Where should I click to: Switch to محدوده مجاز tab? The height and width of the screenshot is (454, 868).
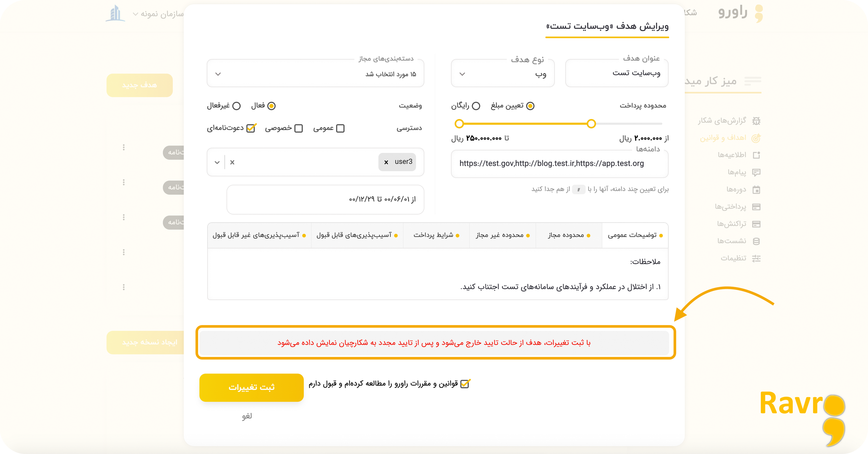(569, 236)
